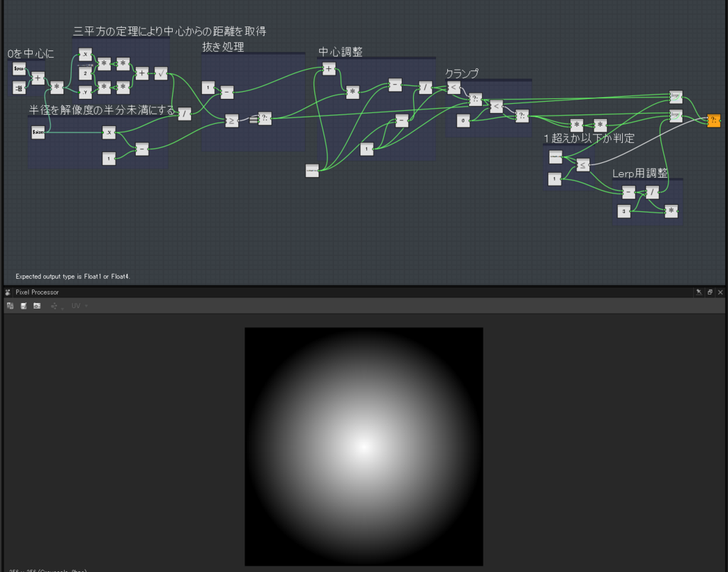Select the クランプ frame title
Image resolution: width=728 pixels, height=572 pixels.
click(x=461, y=73)
